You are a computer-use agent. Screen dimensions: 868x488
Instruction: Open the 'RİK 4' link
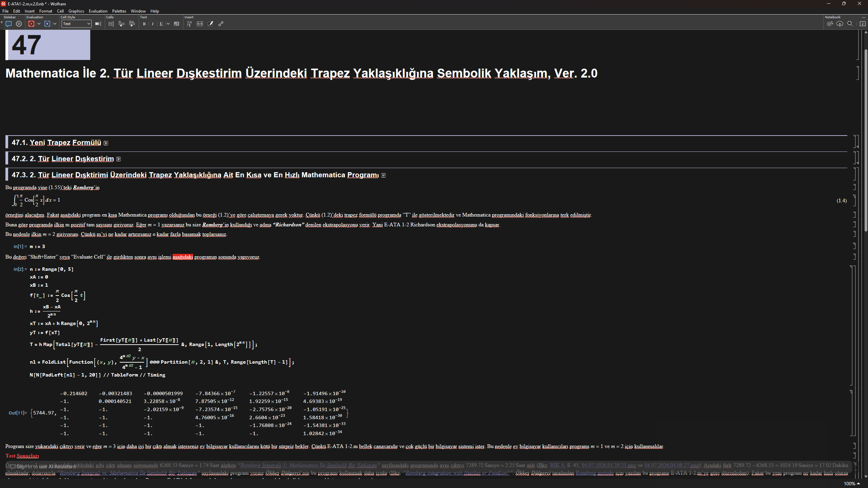(x=557, y=465)
